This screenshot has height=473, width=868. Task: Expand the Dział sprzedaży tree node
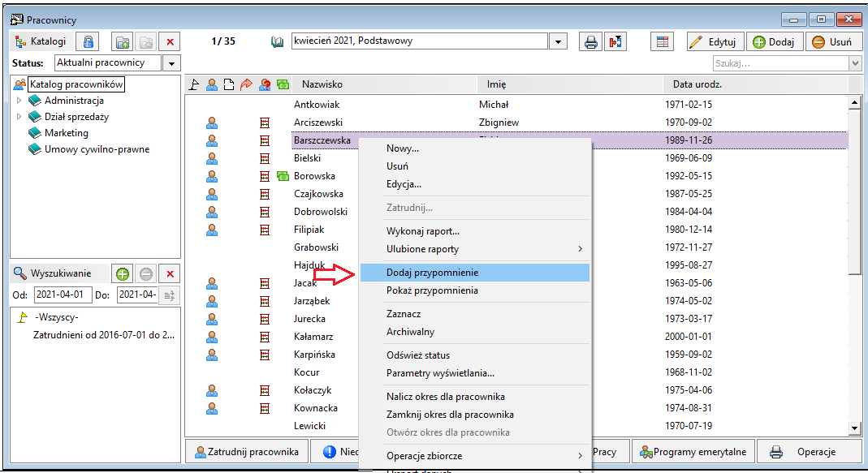(x=19, y=117)
